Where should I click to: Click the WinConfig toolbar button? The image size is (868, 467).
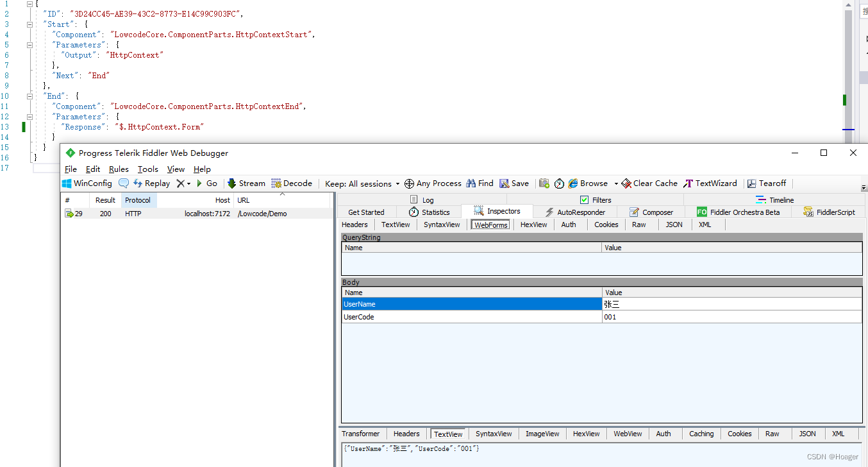87,183
